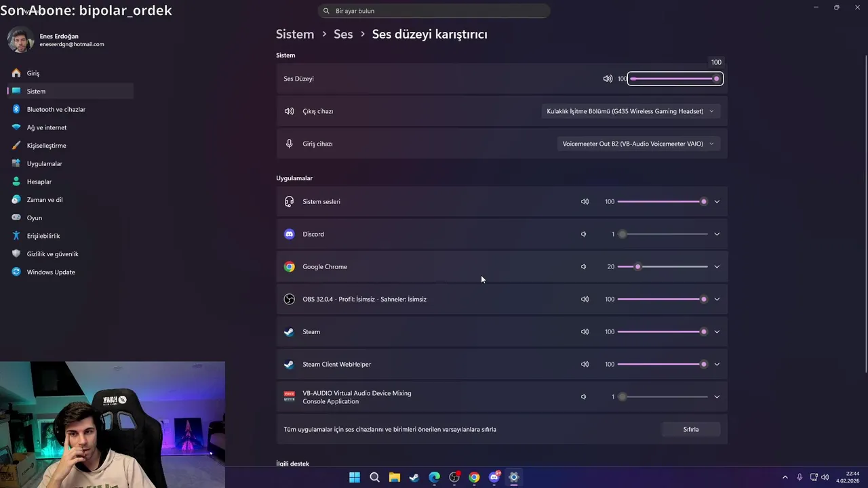Screen dimensions: 868x488
Task: Click the Voicemeeter app icon in mixer
Action: [x=290, y=396]
